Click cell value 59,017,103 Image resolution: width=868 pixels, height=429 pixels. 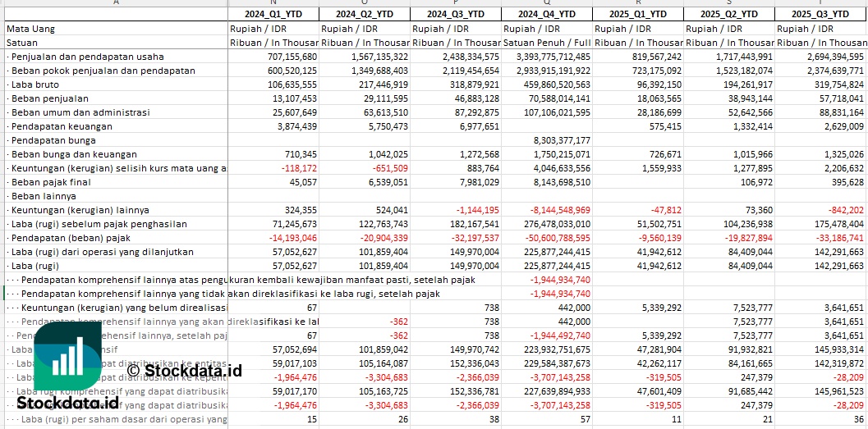[295, 363]
